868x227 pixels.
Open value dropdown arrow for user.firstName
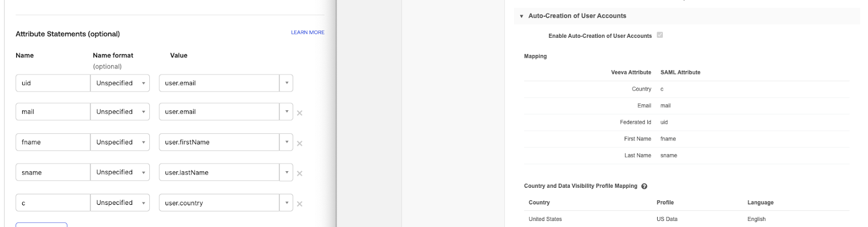pyautogui.click(x=286, y=142)
